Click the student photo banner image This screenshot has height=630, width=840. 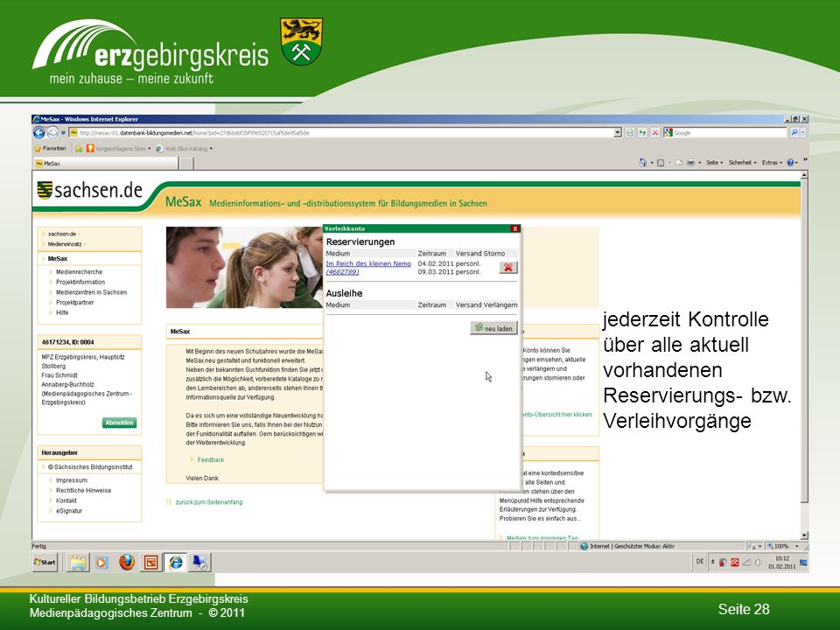[244, 268]
